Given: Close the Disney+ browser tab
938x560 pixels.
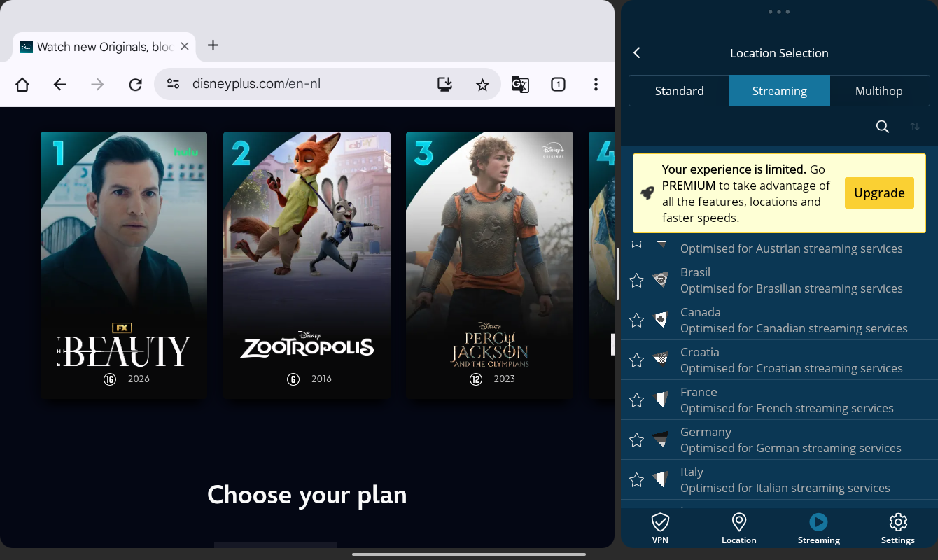Looking at the screenshot, I should pos(185,46).
